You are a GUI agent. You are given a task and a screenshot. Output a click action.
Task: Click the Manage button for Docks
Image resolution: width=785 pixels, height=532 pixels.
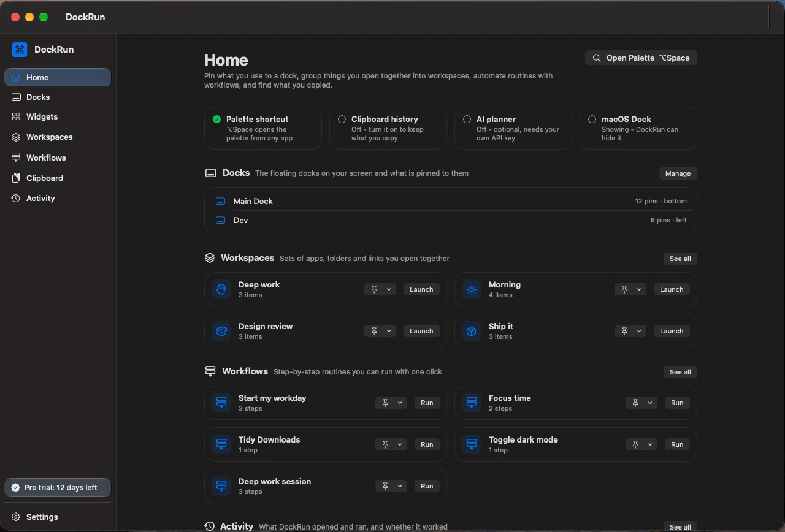click(x=678, y=173)
